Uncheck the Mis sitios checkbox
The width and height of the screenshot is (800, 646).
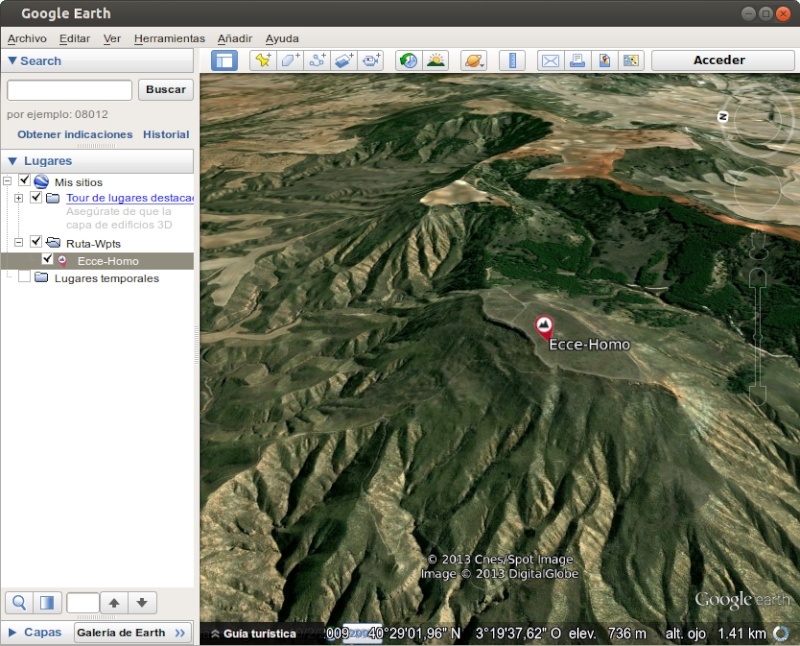24,180
